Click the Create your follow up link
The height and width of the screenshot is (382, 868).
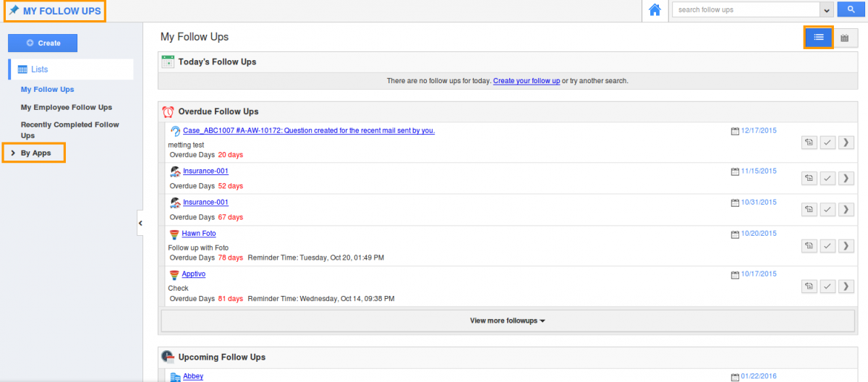tap(526, 81)
